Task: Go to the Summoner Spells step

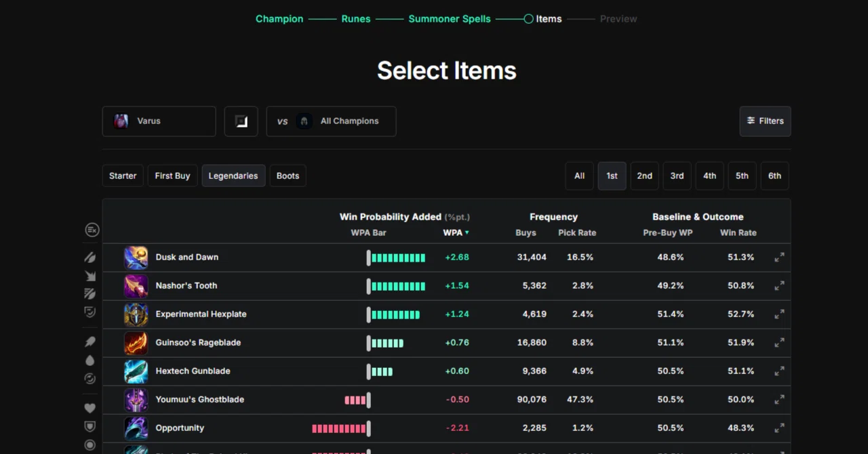Action: coord(450,19)
